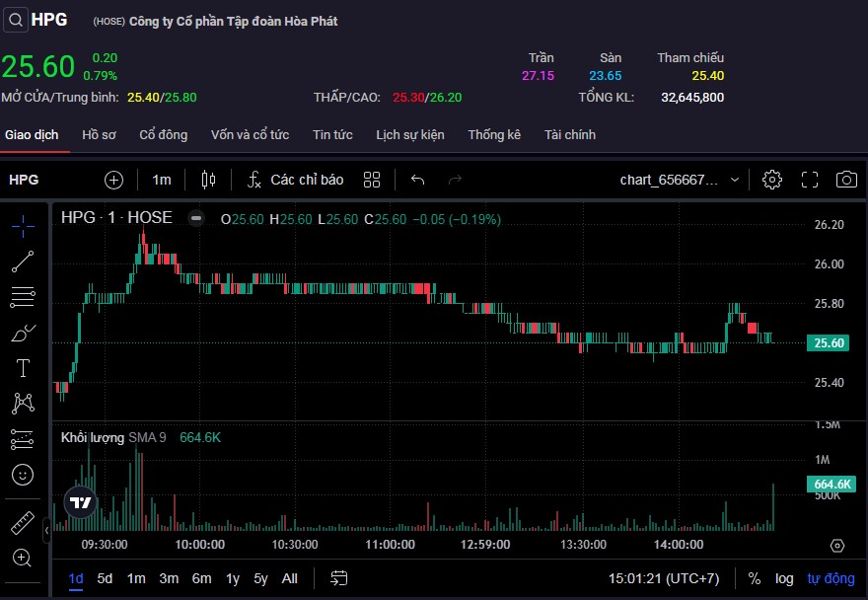Toggle log scale mode
This screenshot has height=600, width=868.
tap(784, 578)
